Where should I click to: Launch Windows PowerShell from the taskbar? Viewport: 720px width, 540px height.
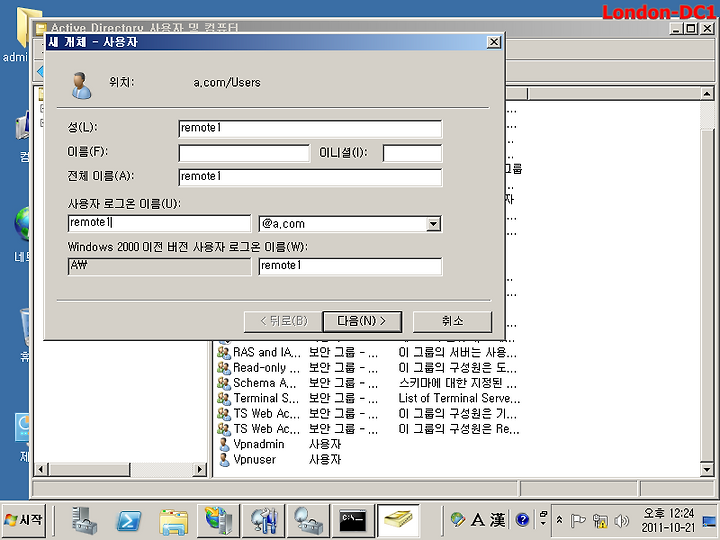[x=129, y=521]
